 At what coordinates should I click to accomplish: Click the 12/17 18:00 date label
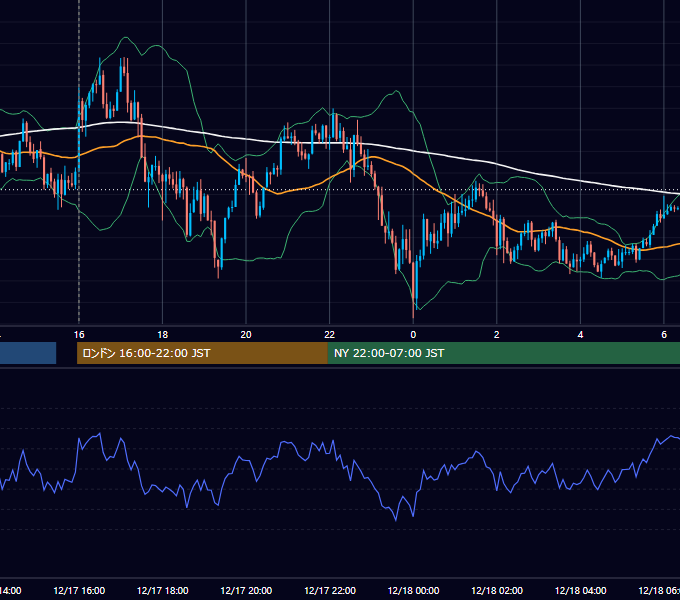click(x=163, y=590)
